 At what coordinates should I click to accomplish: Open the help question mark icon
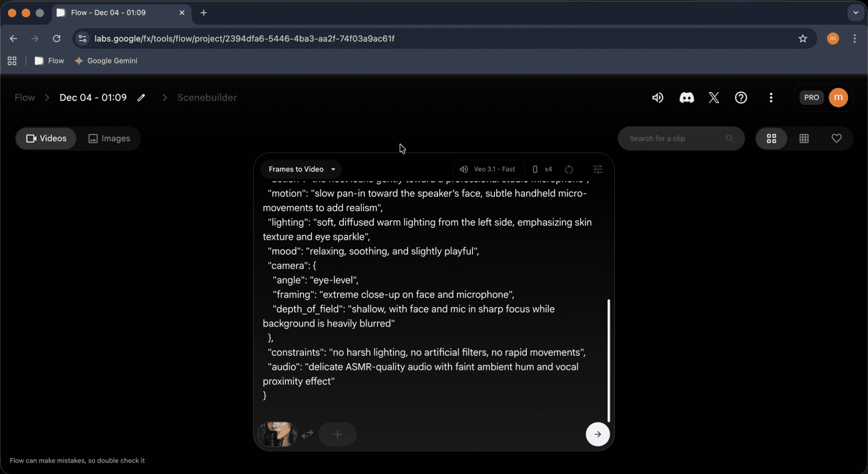(741, 97)
